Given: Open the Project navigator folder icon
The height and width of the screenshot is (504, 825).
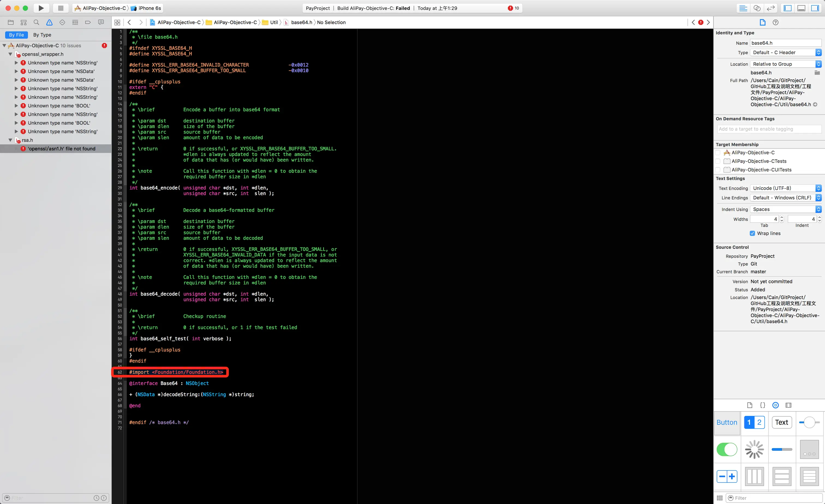Looking at the screenshot, I should (x=11, y=22).
